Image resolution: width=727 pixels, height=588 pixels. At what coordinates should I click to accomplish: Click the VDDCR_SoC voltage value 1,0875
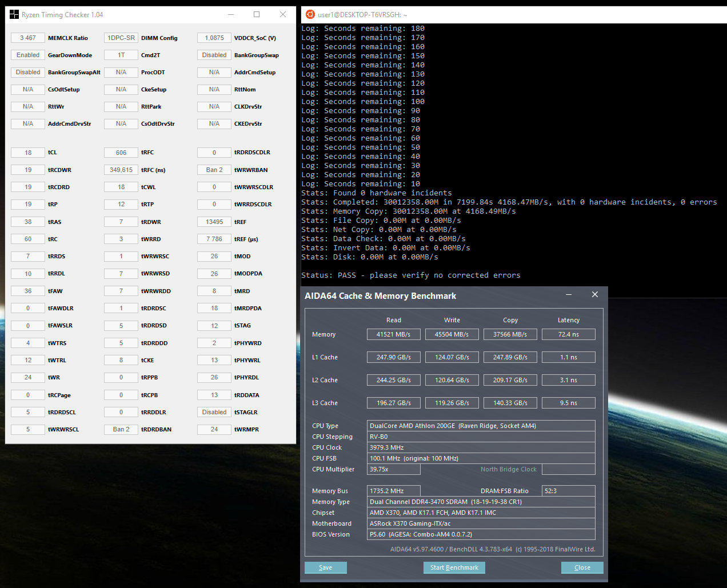tap(214, 38)
